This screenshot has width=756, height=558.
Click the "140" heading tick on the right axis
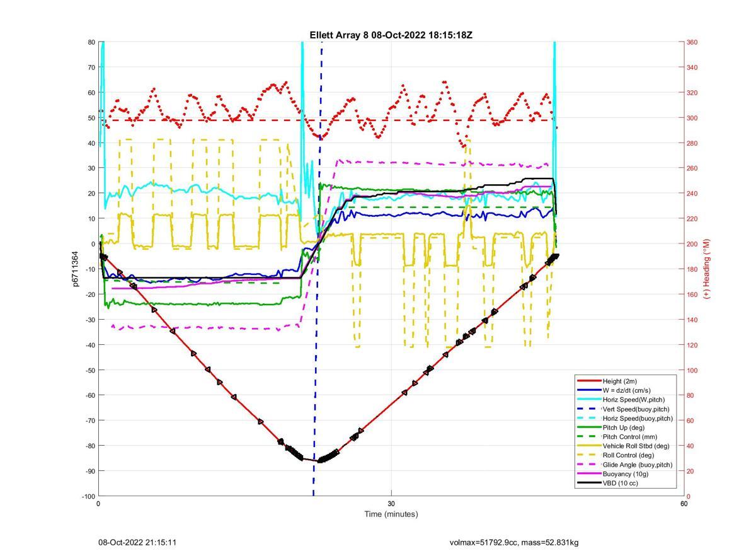point(692,320)
